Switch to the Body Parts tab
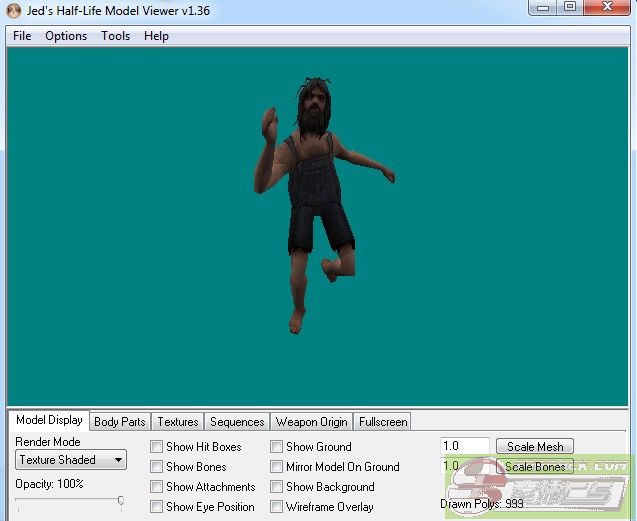 [x=119, y=422]
